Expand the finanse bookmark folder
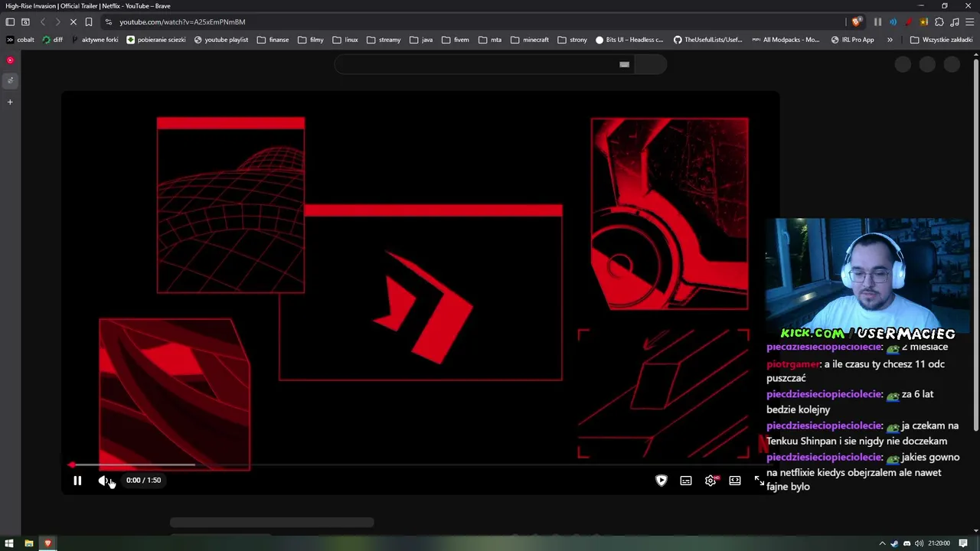 coord(273,40)
